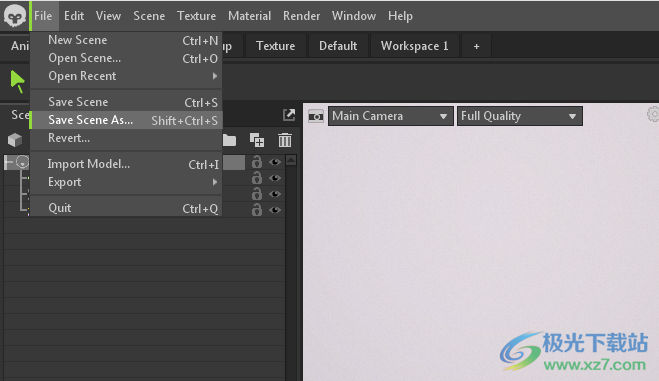Open the Edit menu
The image size is (659, 381).
tap(74, 16)
